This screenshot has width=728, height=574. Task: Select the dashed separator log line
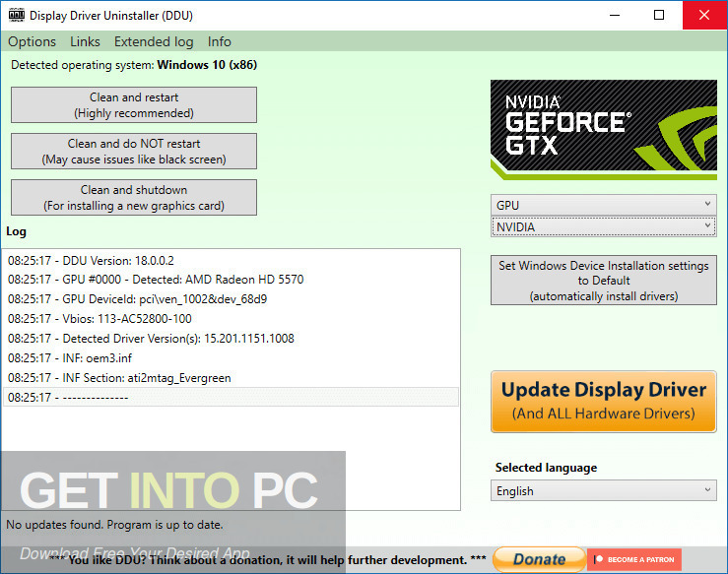(x=231, y=397)
